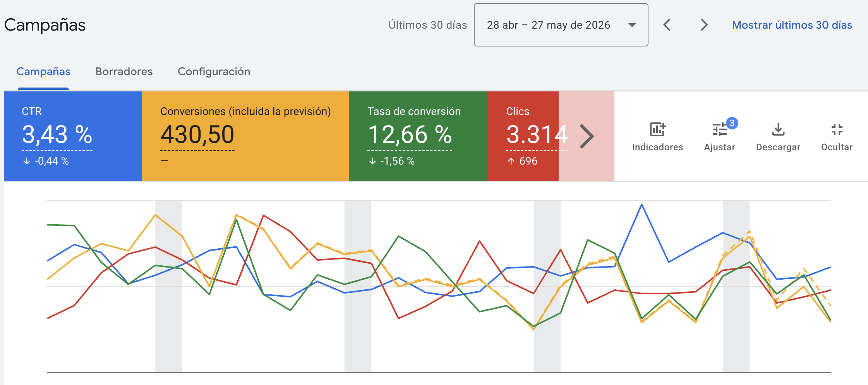Click the blue 3 badge on Ajustar
Image resolution: width=868 pixels, height=385 pixels.
click(x=732, y=123)
